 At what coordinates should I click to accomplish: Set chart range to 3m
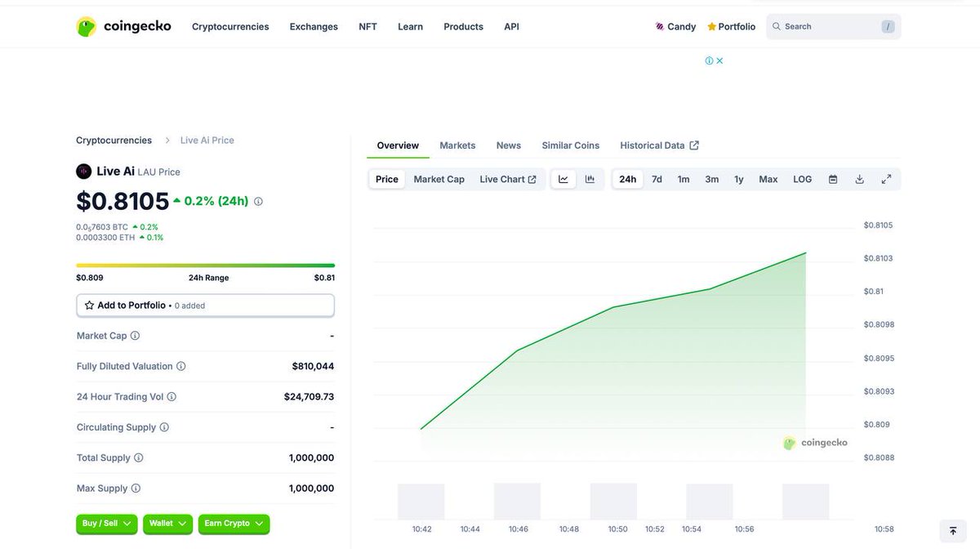point(712,179)
